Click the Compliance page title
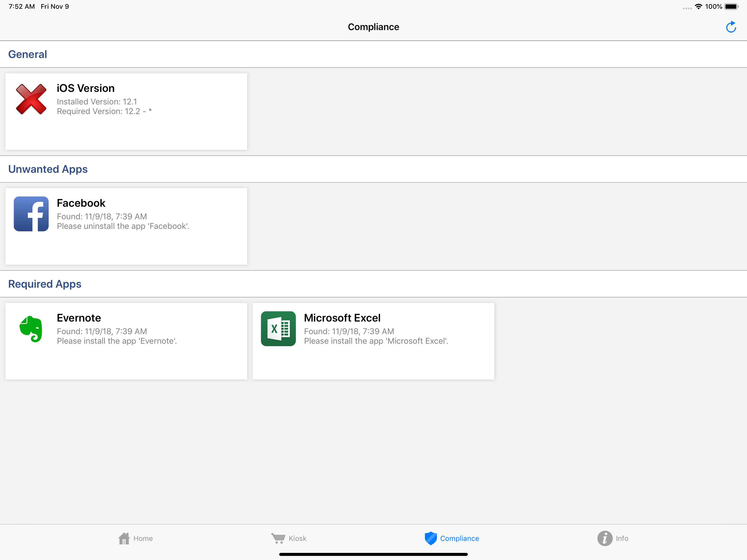Viewport: 747px width, 560px height. click(x=373, y=27)
